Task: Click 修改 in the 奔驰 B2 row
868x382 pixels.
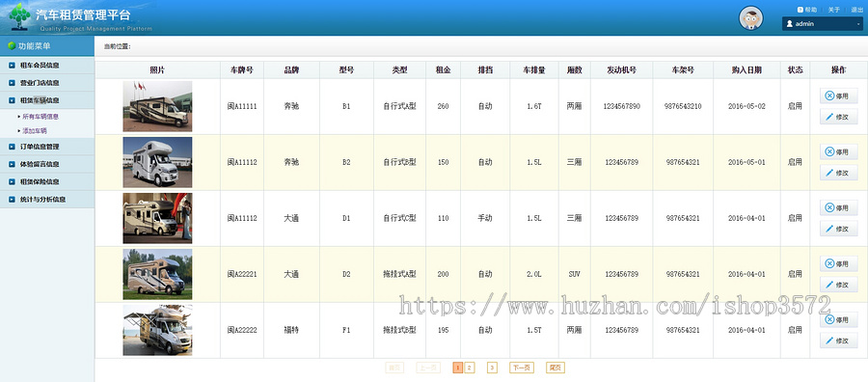Action: [838, 173]
